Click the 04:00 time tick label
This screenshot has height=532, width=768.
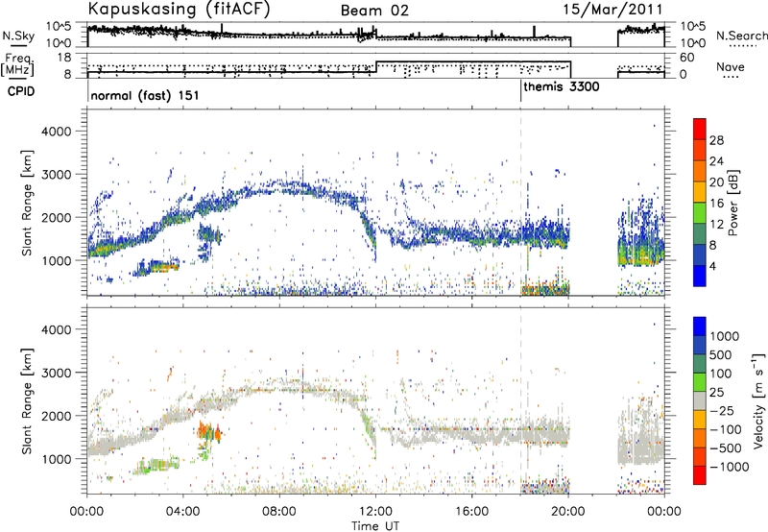click(x=183, y=512)
